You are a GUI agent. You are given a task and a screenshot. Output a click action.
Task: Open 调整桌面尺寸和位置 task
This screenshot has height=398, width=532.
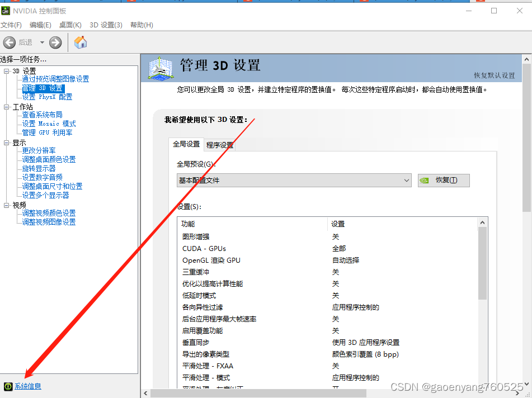[x=52, y=186]
